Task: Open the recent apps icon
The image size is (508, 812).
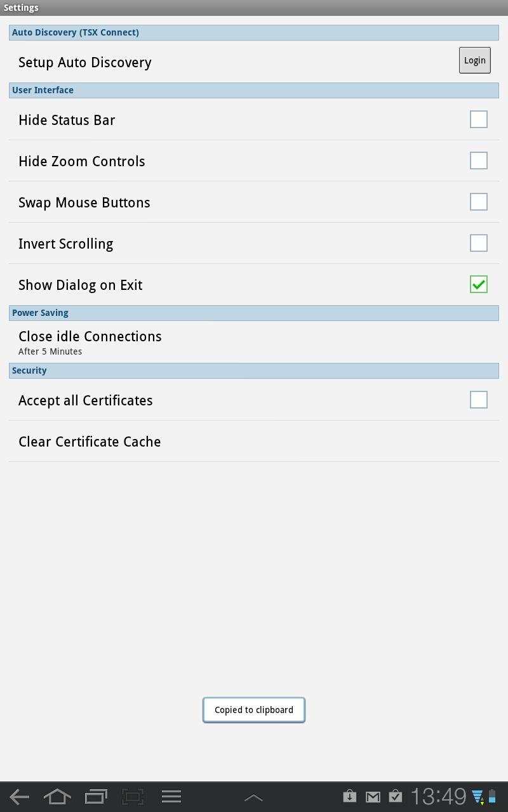Action: (x=96, y=797)
